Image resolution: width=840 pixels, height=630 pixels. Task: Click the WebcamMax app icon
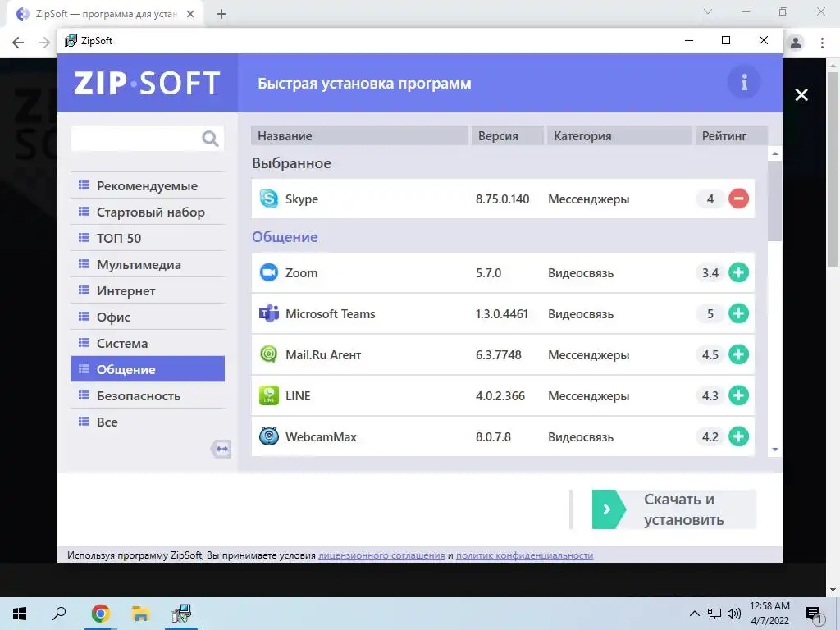(x=269, y=436)
